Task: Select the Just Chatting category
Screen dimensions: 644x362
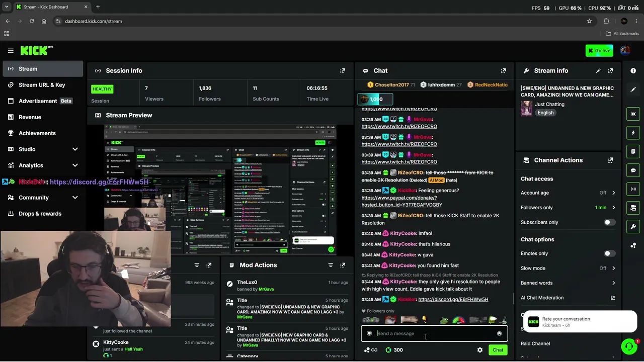Action: [549, 104]
